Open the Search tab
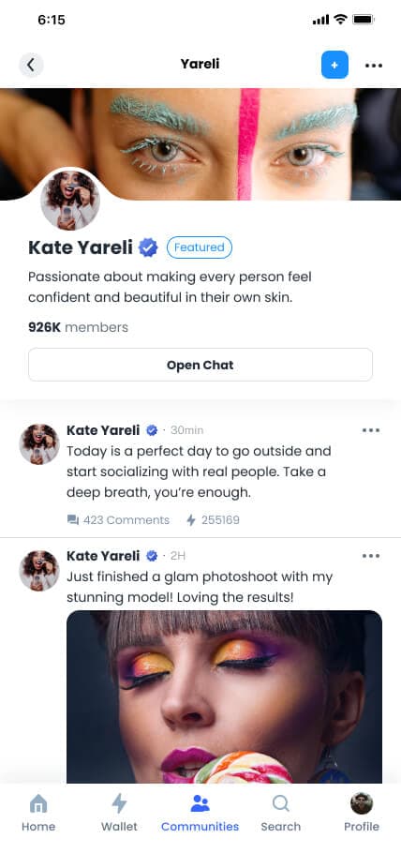This screenshot has height=868, width=401. 280,812
